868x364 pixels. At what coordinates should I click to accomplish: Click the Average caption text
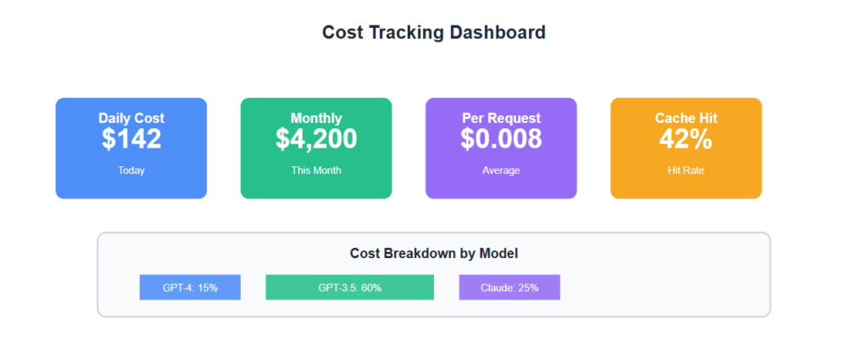[x=501, y=171]
